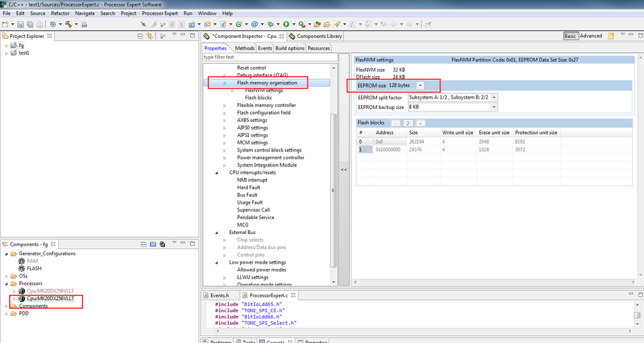Click the Print icon in the toolbar

(x=39, y=24)
